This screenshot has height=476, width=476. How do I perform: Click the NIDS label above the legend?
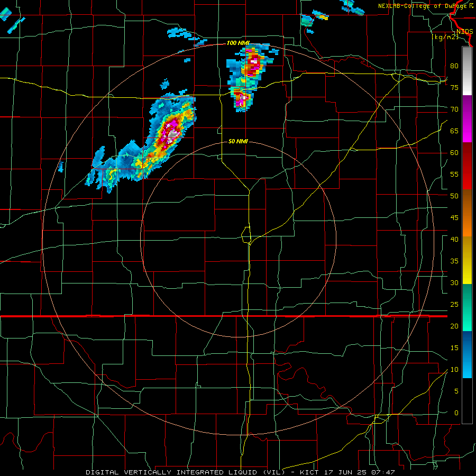pyautogui.click(x=465, y=32)
